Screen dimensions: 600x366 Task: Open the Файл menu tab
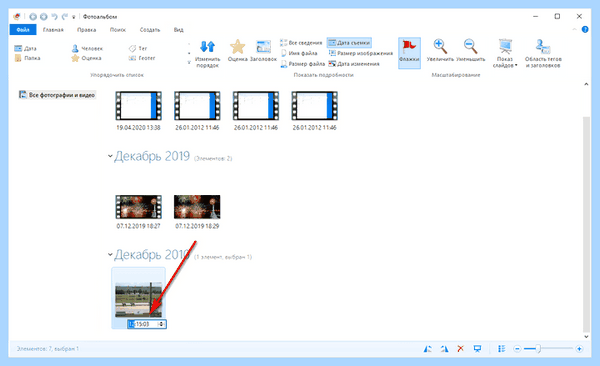(x=23, y=29)
